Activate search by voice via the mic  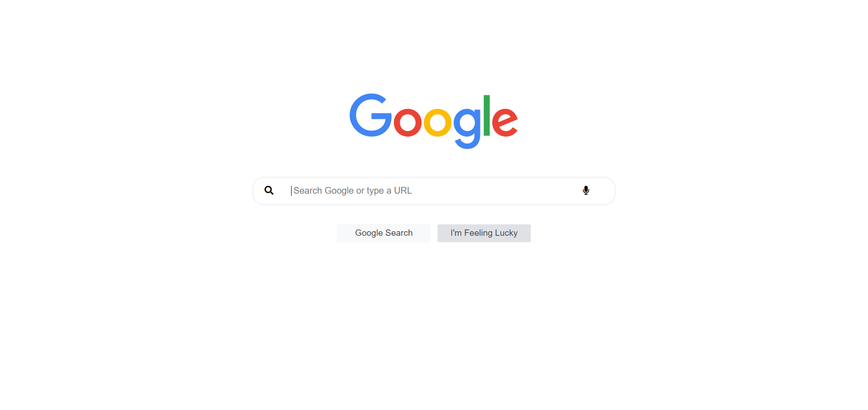point(586,191)
